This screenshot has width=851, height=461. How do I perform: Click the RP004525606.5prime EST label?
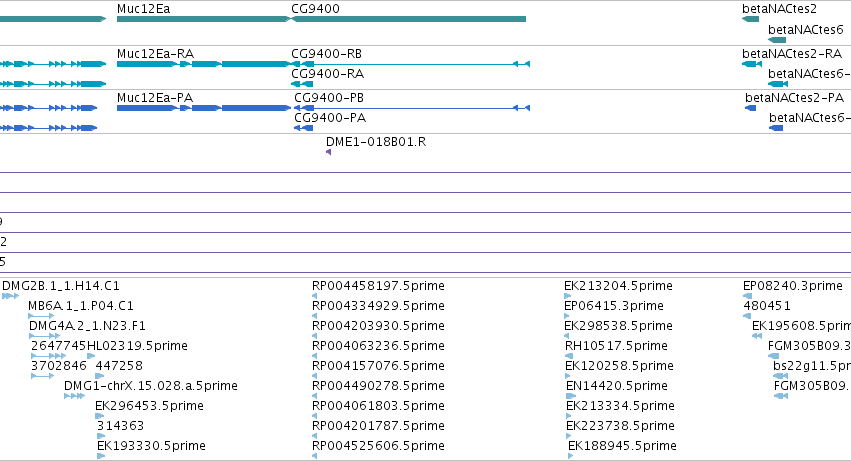click(x=378, y=446)
